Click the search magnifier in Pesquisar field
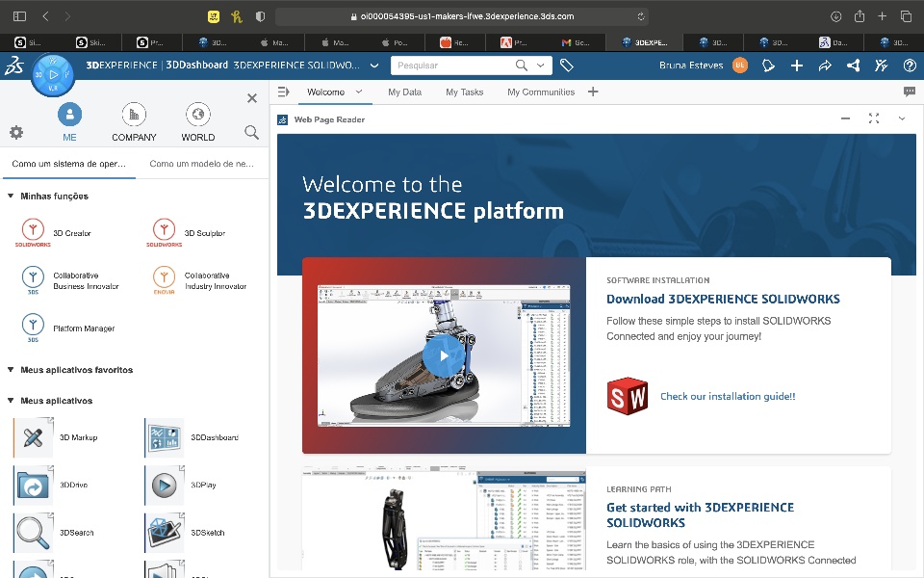 pos(522,66)
